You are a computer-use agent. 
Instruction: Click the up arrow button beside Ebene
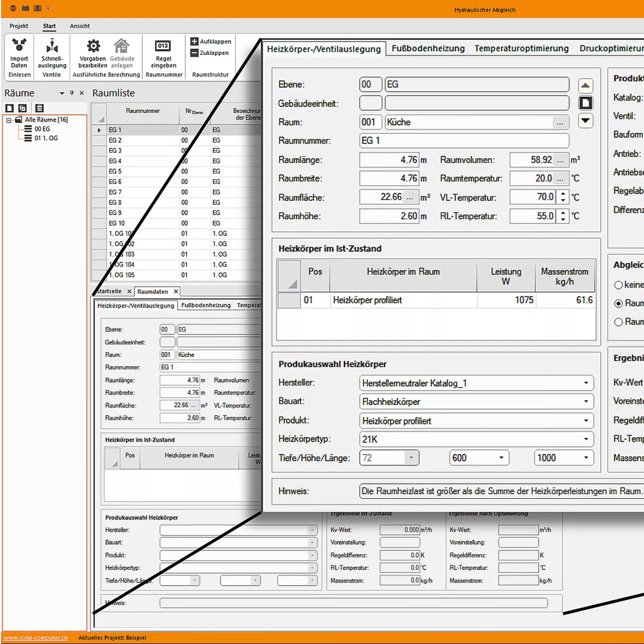pyautogui.click(x=585, y=86)
